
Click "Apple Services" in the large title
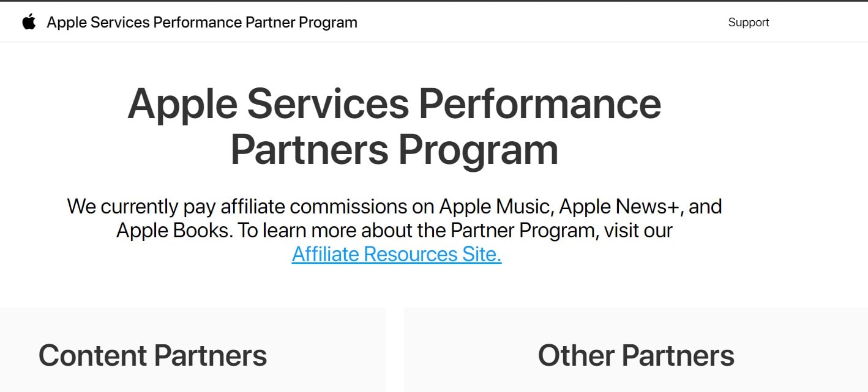tap(268, 103)
